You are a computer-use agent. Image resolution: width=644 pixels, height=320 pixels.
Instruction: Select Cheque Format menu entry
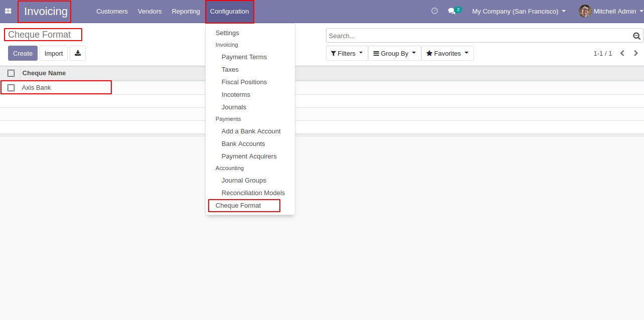(x=238, y=206)
